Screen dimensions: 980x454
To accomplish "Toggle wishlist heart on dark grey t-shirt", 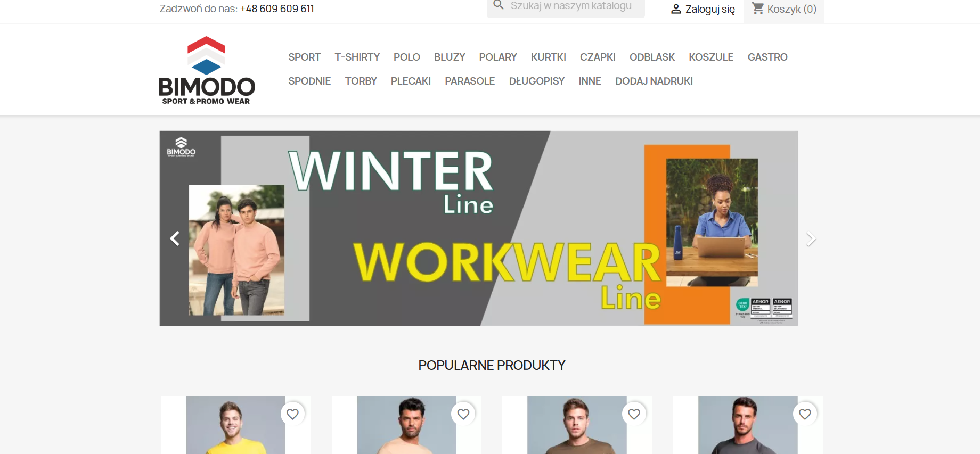I will pos(805,414).
